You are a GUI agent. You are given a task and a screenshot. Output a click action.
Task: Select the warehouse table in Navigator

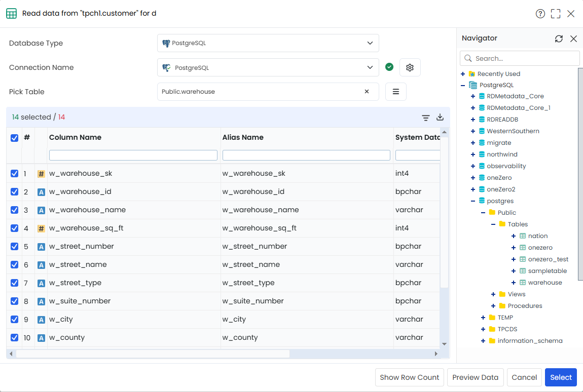(544, 283)
